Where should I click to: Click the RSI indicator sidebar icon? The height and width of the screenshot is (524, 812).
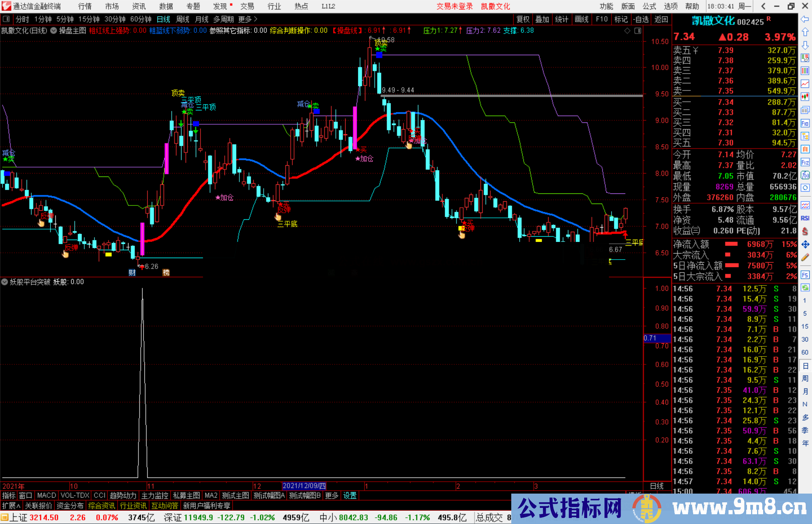pyautogui.click(x=805, y=218)
